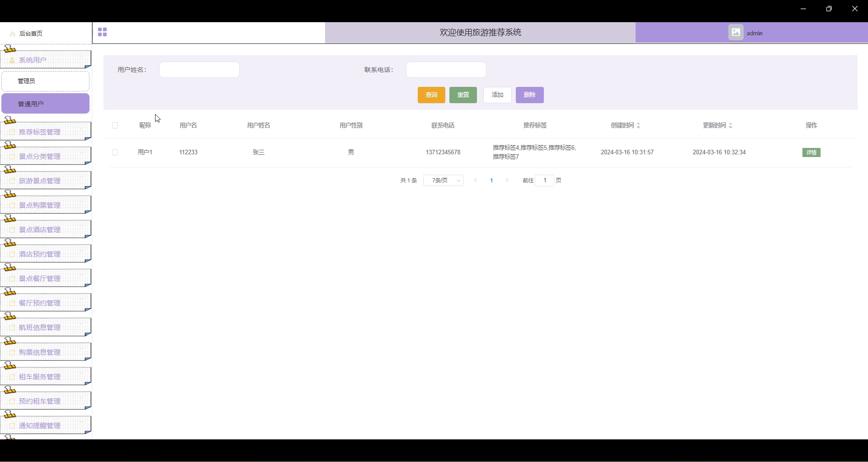Viewport: 868px width, 462px height.
Task: Go to previous page with left arrow
Action: (x=476, y=181)
